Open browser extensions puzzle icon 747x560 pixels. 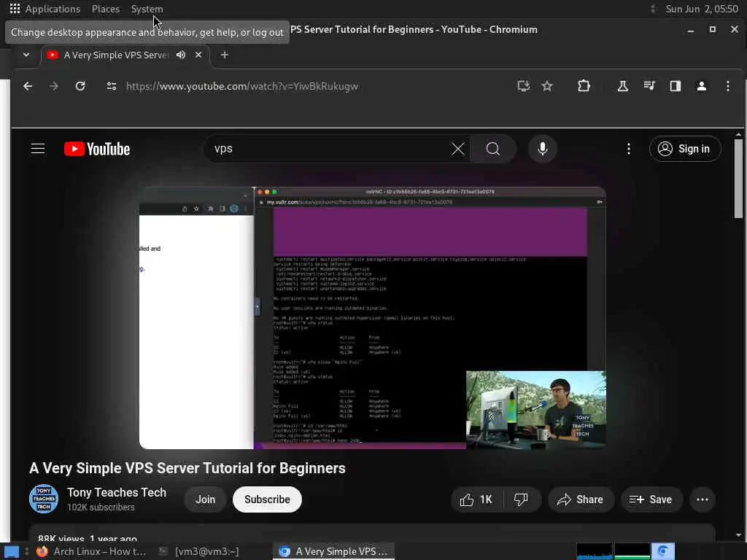584,86
